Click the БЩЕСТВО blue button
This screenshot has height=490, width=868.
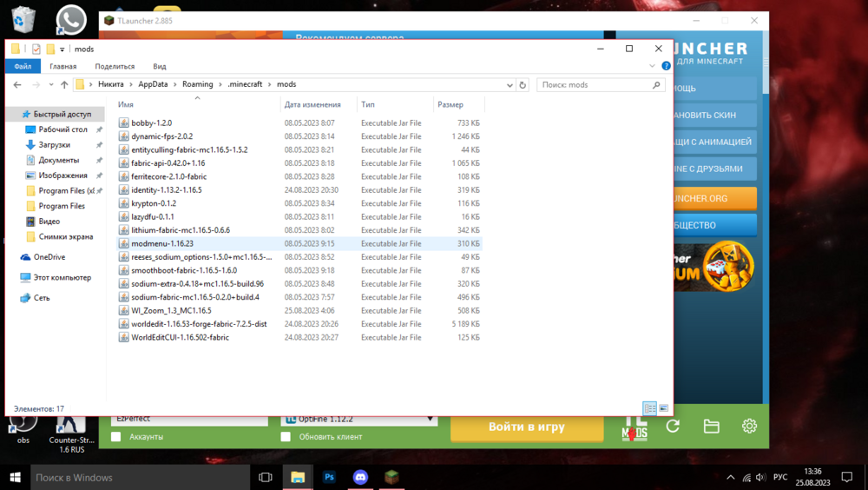click(715, 225)
